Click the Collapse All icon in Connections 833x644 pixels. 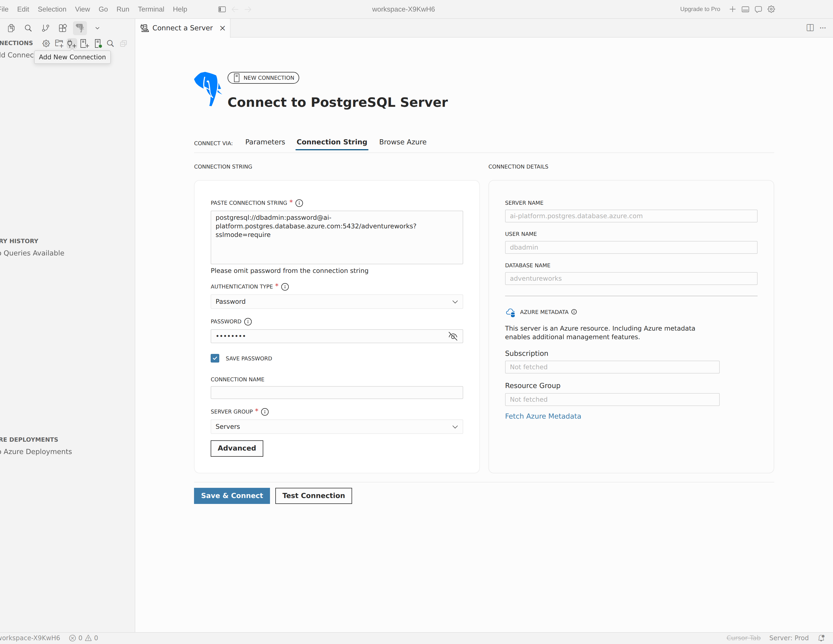pos(123,43)
